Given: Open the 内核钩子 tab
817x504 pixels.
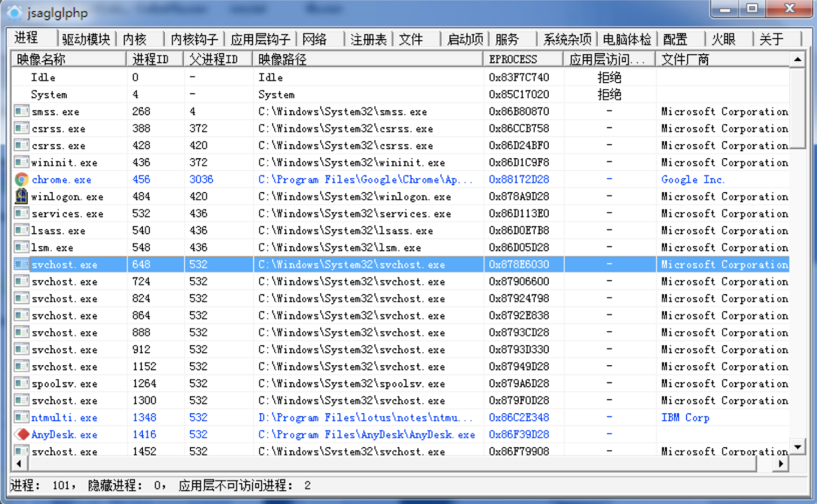Looking at the screenshot, I should click(194, 39).
